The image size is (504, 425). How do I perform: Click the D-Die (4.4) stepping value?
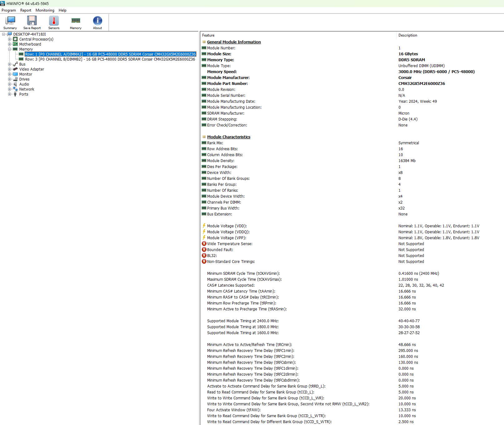(408, 119)
